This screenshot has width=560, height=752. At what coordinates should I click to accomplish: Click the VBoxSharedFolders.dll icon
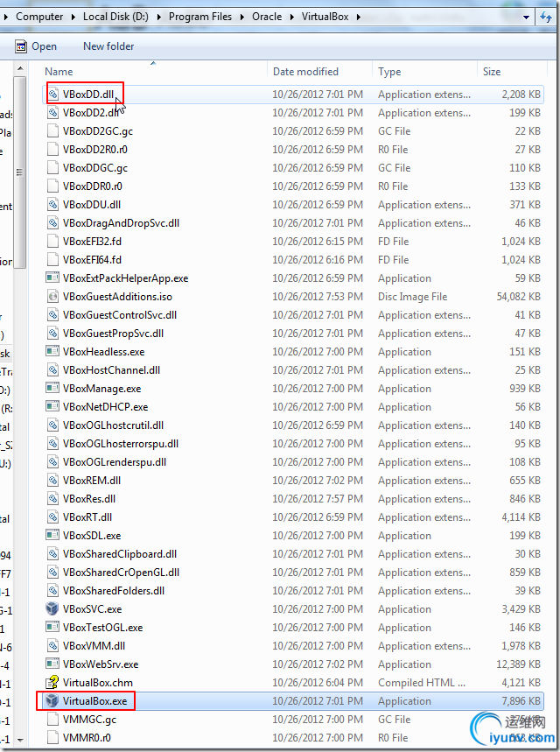52,590
